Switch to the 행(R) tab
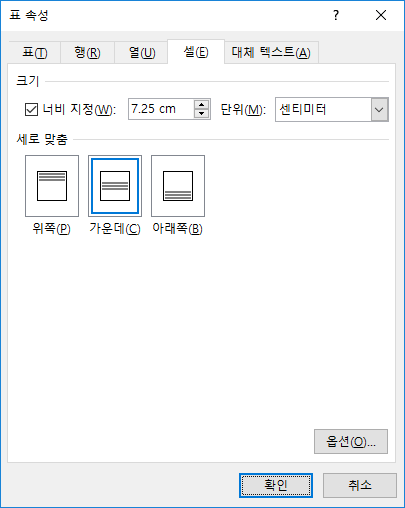Screen dimensions: 405x508 tap(87, 53)
